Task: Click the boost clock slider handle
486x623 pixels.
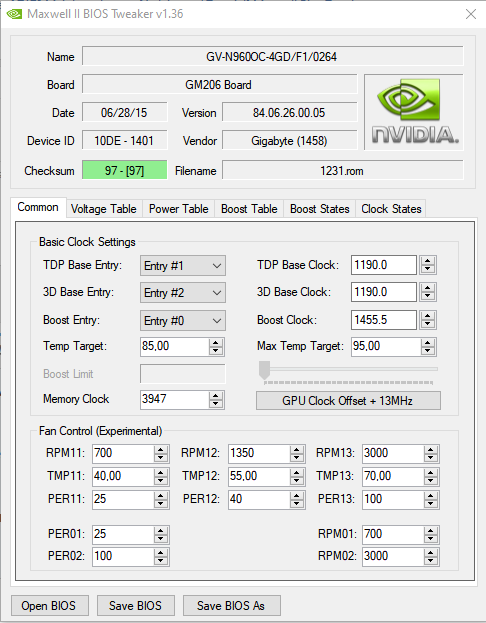Action: 264,370
